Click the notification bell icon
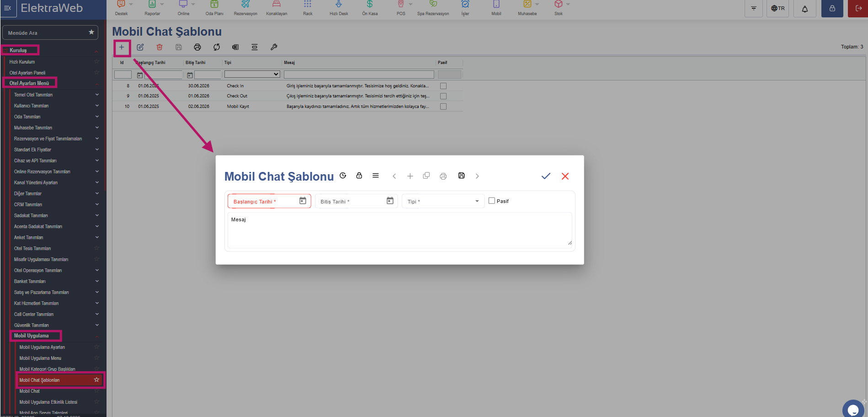 [805, 9]
